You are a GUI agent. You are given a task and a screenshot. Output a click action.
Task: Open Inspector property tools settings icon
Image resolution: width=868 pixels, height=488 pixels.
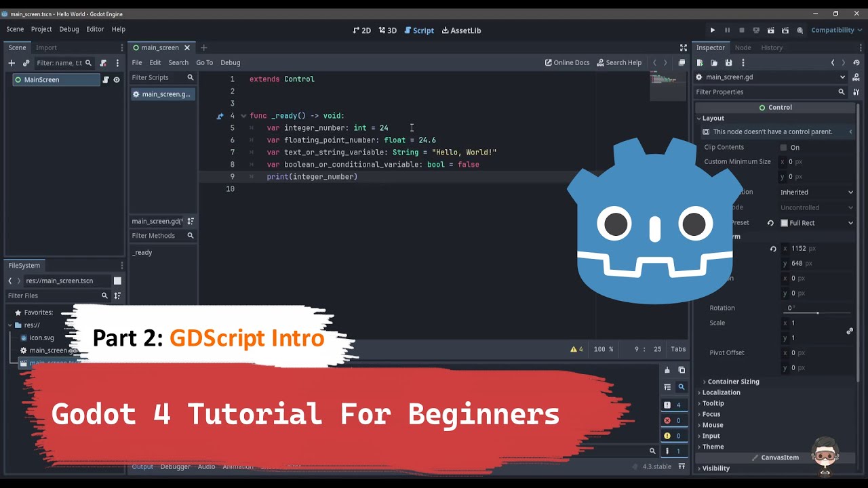(856, 92)
